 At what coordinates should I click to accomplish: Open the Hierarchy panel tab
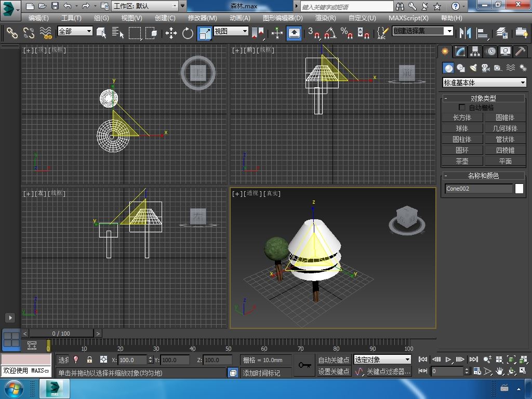pyautogui.click(x=475, y=51)
